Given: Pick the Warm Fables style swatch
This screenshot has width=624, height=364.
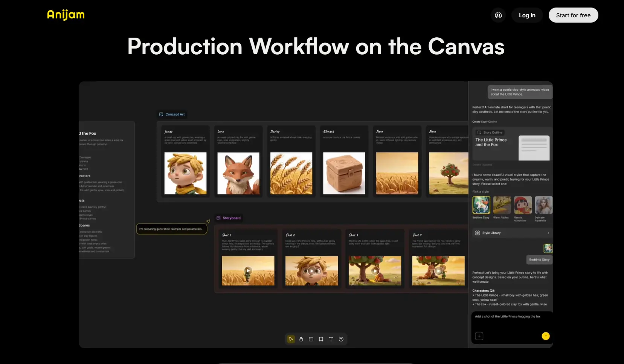Looking at the screenshot, I should (x=502, y=205).
